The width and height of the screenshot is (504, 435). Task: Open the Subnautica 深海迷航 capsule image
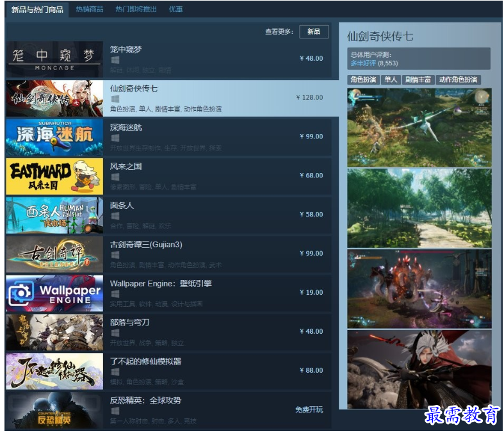pos(54,137)
